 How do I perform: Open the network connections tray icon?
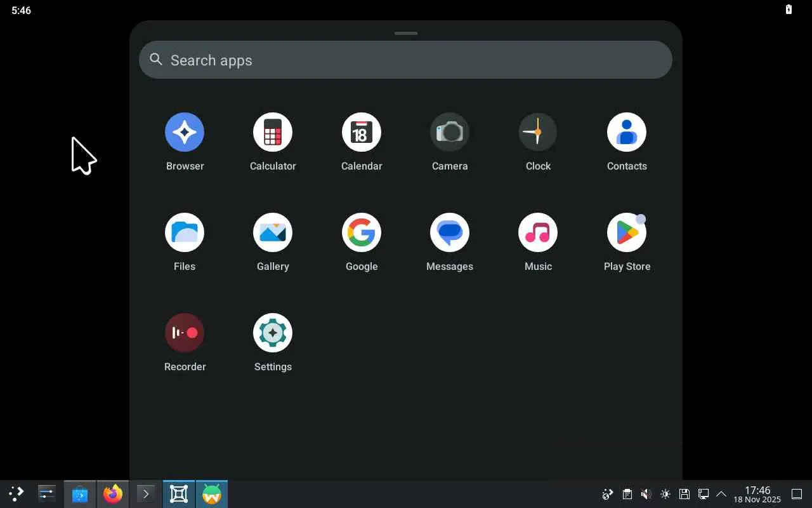703,494
